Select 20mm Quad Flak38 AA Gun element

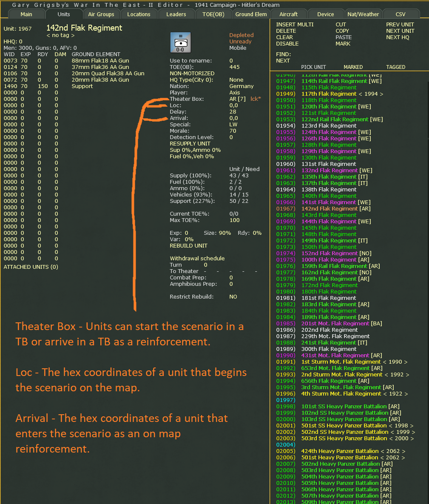coord(108,73)
